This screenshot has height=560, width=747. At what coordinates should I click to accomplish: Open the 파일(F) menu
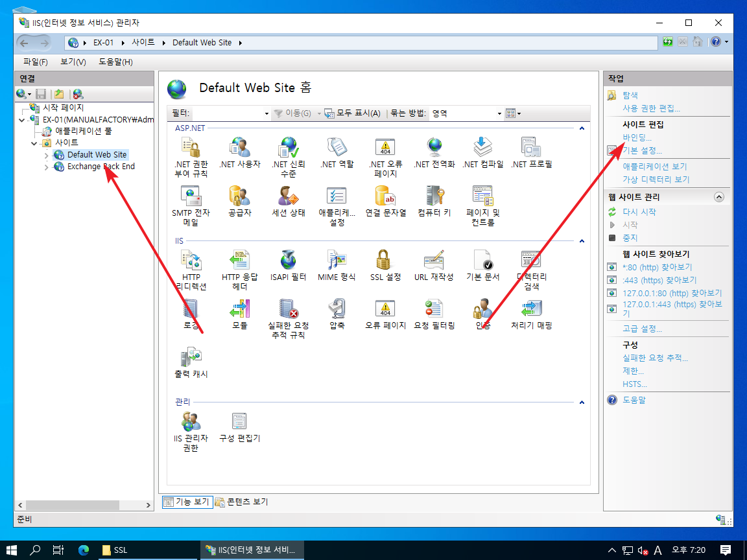tap(35, 62)
